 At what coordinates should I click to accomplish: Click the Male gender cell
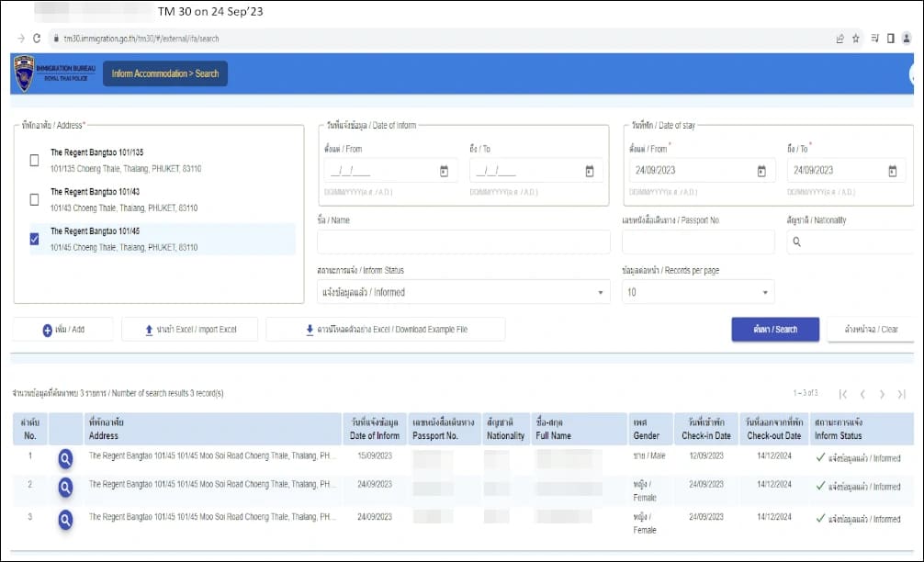648,456
